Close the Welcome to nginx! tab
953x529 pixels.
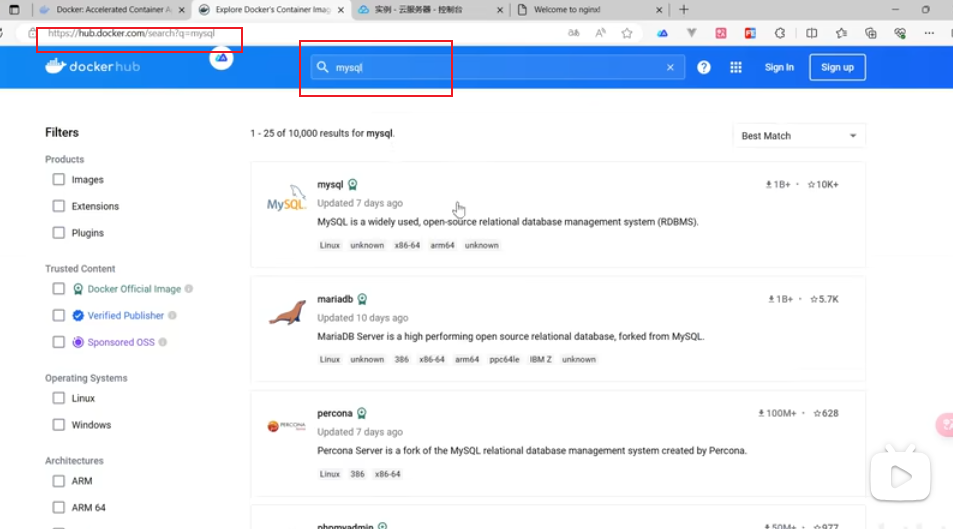point(659,10)
